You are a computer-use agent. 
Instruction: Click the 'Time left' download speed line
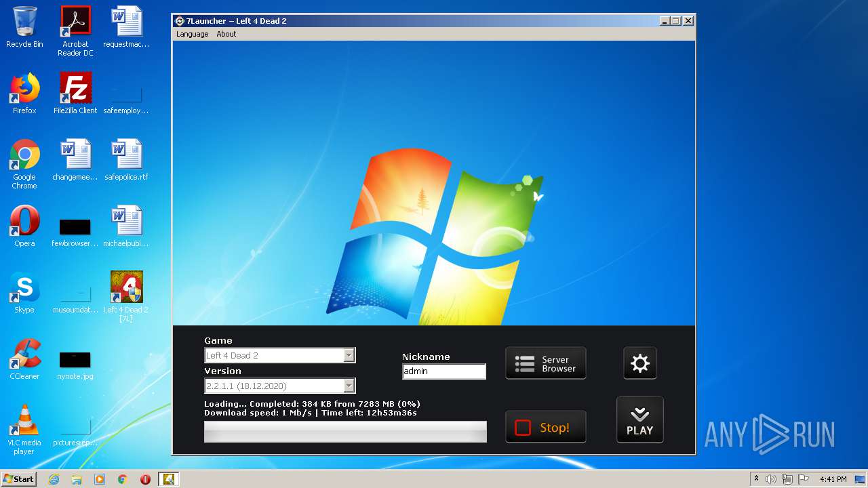311,413
